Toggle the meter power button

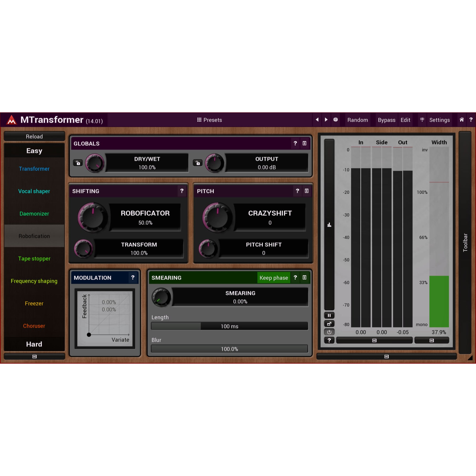(x=329, y=332)
